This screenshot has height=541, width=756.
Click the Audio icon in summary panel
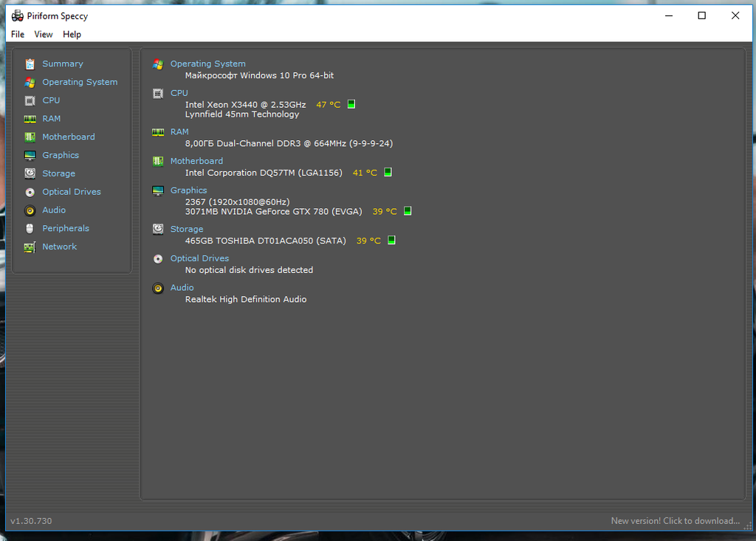[158, 289]
